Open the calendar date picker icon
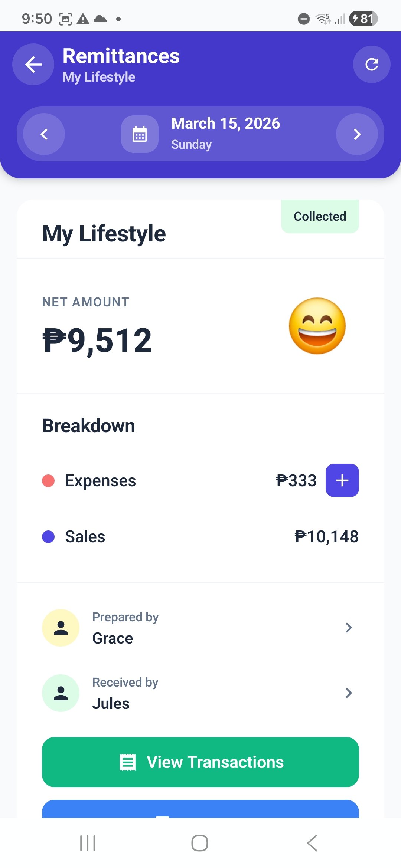 pyautogui.click(x=140, y=134)
